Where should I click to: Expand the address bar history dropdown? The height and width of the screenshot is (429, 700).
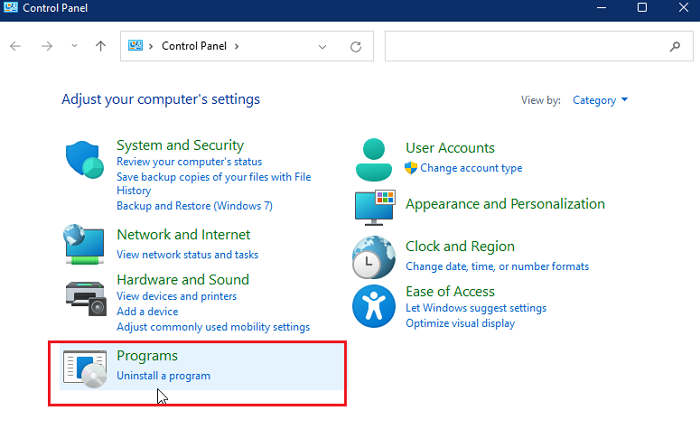click(322, 47)
